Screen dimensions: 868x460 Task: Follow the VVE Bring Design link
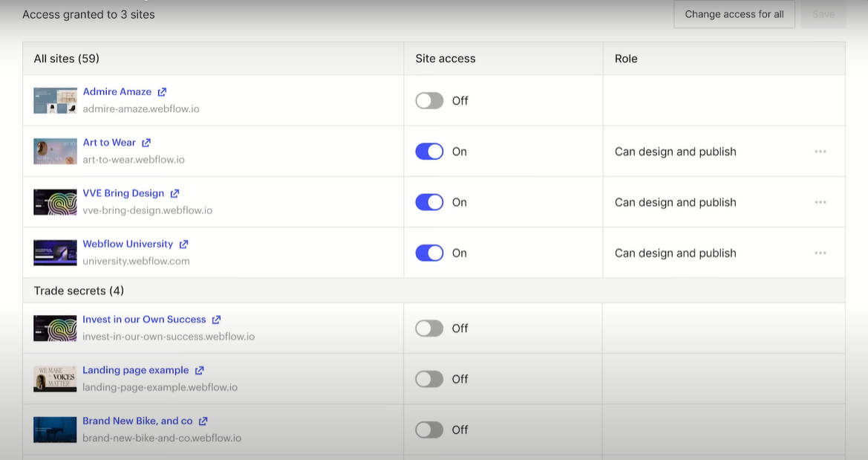click(x=123, y=193)
